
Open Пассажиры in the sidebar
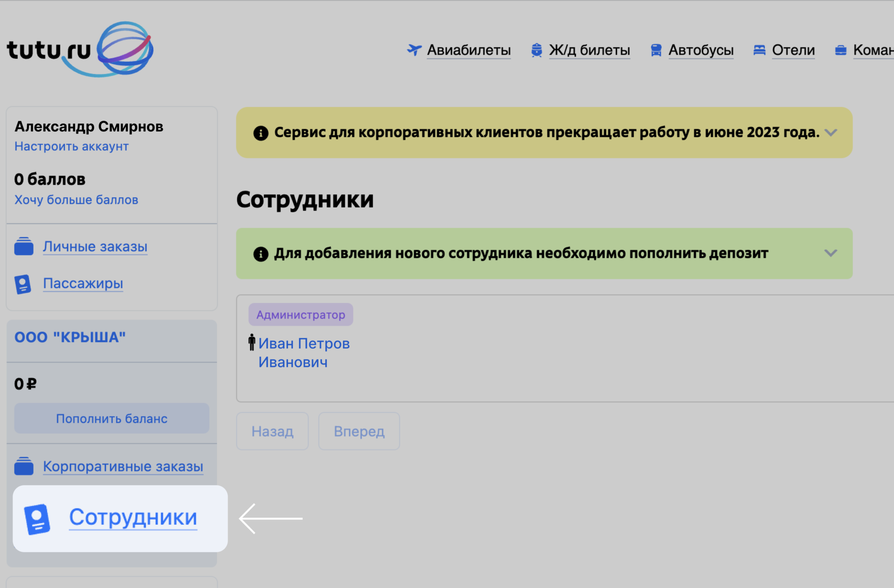pyautogui.click(x=83, y=284)
